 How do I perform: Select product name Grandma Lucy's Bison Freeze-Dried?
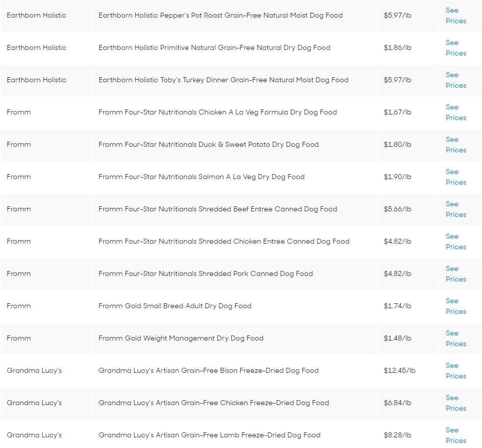tap(208, 370)
